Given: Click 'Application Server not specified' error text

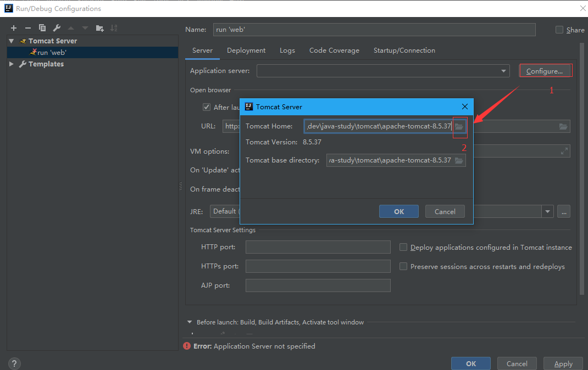Looking at the screenshot, I should point(264,346).
